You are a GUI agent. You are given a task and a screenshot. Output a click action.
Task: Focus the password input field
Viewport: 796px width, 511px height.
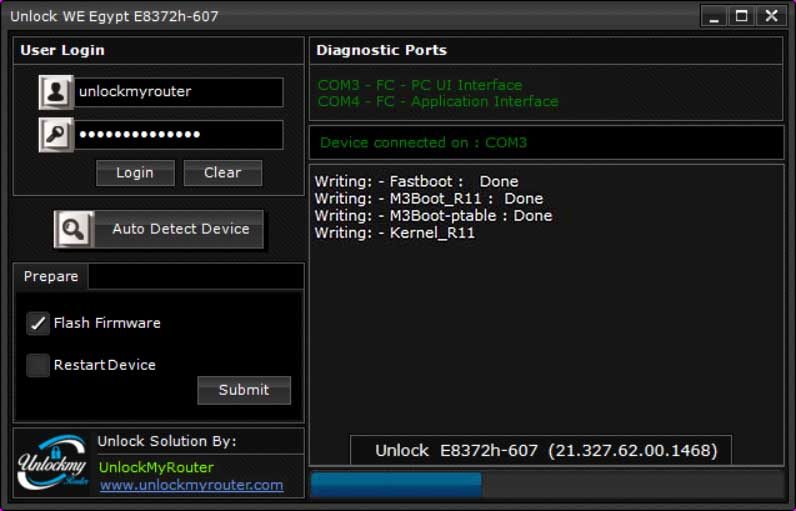coord(178,135)
